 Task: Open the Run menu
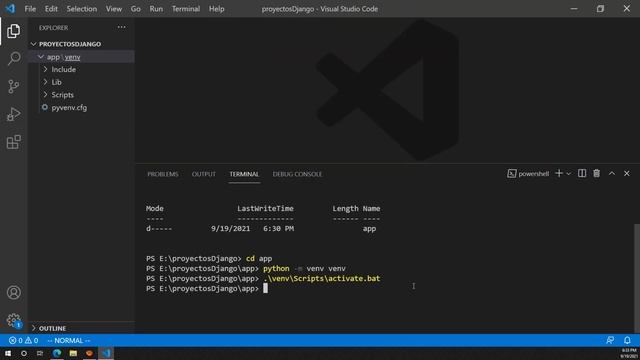(x=156, y=9)
